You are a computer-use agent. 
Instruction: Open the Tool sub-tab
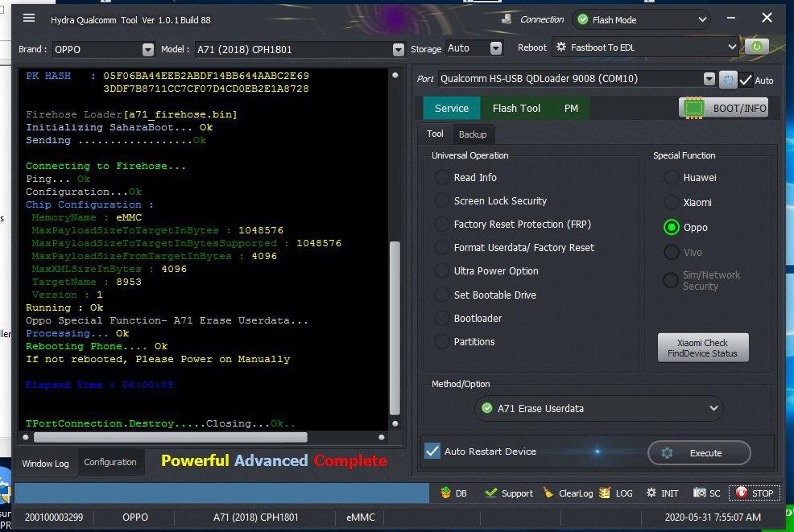[x=435, y=134]
